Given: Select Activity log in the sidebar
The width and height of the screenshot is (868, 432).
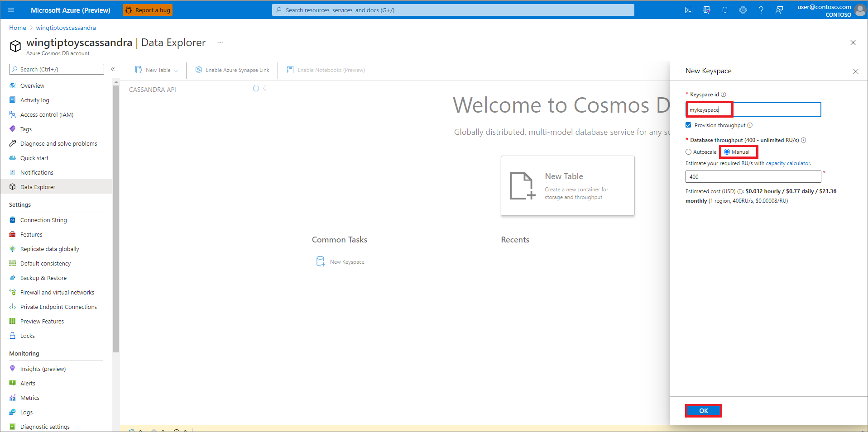Looking at the screenshot, I should (35, 100).
